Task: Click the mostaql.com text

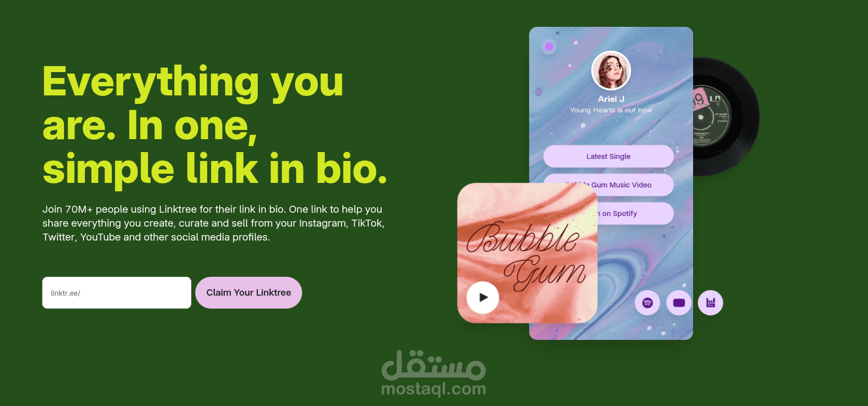Action: pyautogui.click(x=434, y=389)
